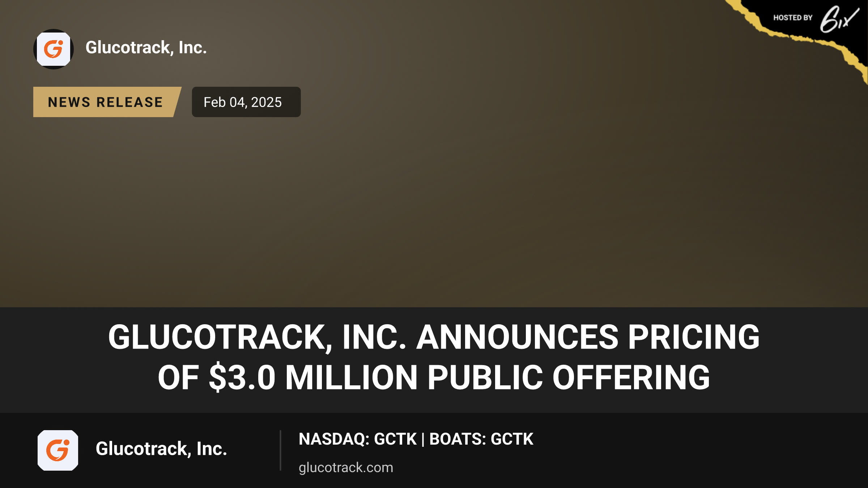Click the vertical divider line in footer
This screenshot has width=868, height=488.
click(x=280, y=450)
